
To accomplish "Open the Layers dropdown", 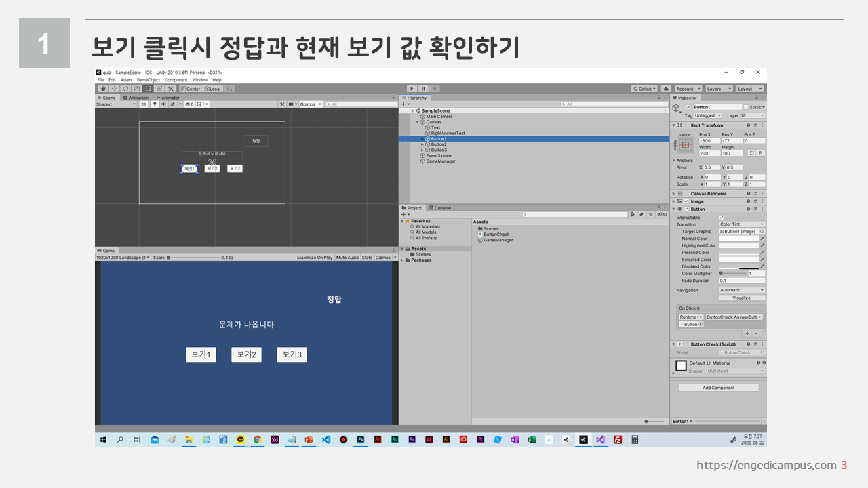I will tap(719, 89).
